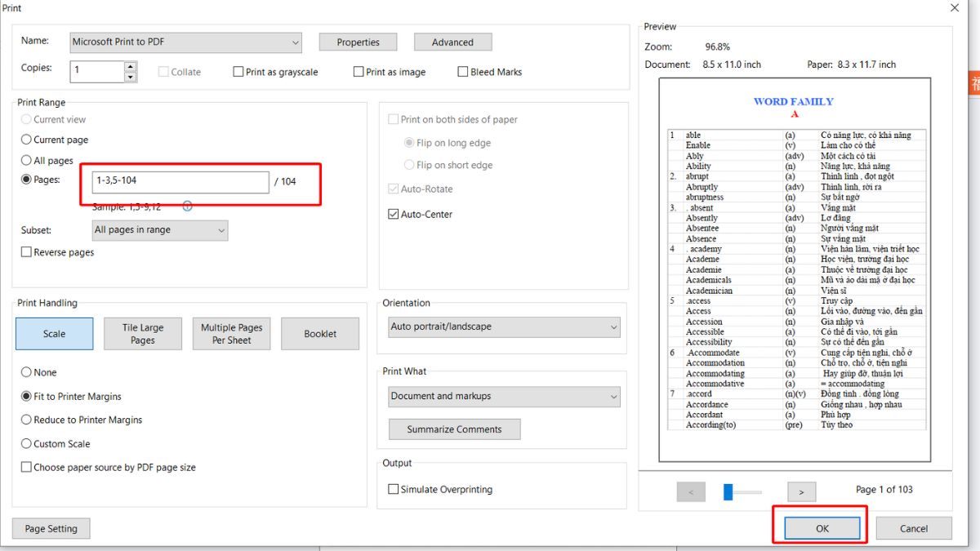The height and width of the screenshot is (551, 980).
Task: Check the Reverse pages option
Action: (27, 253)
